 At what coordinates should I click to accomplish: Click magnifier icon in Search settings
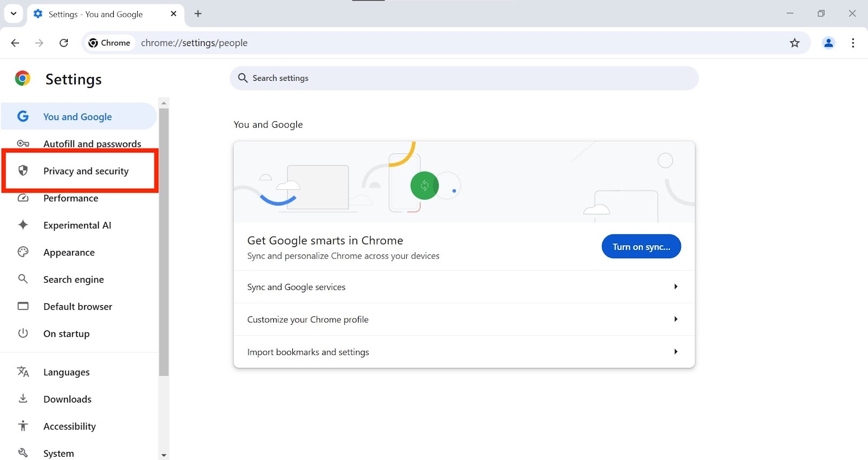[x=242, y=78]
